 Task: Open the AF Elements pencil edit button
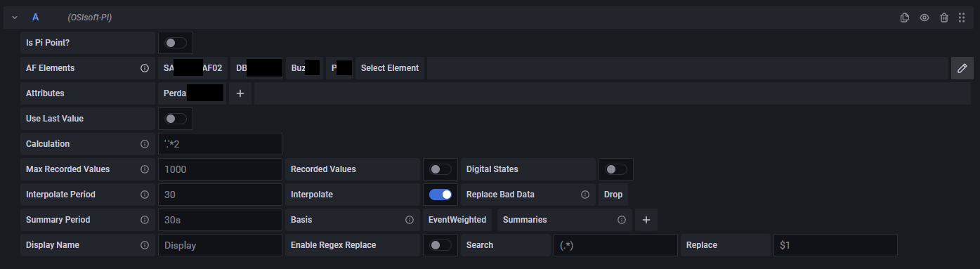pos(962,68)
